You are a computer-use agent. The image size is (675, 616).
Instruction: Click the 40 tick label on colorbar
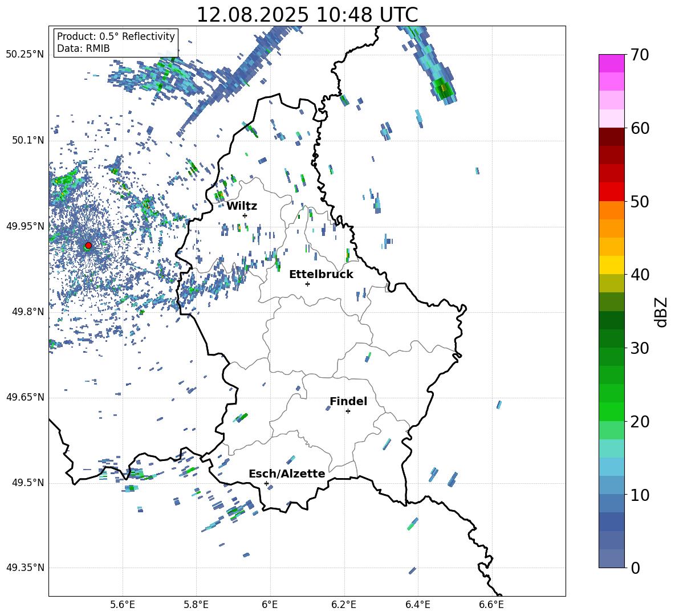640,275
